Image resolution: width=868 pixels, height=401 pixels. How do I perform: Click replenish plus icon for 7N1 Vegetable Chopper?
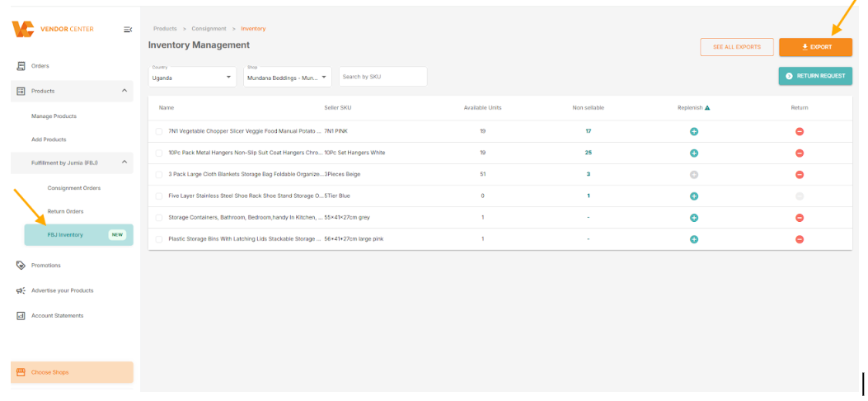694,131
